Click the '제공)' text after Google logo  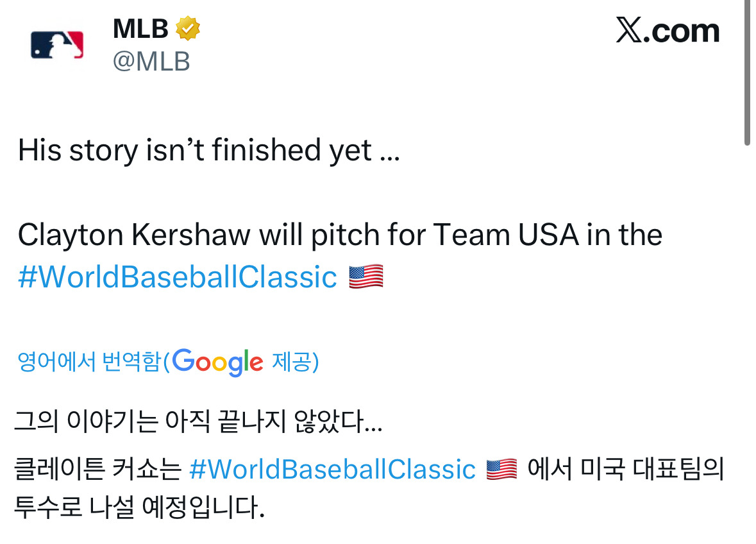coord(296,363)
